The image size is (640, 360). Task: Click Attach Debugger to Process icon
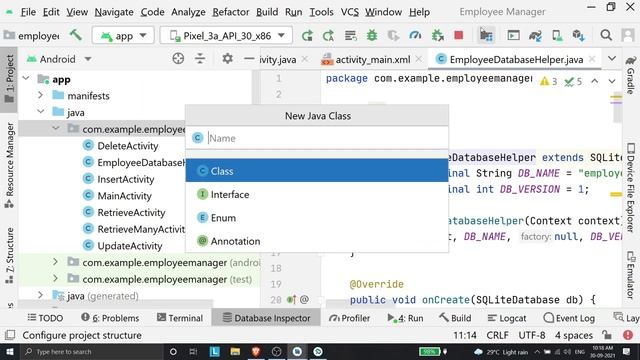click(x=437, y=36)
